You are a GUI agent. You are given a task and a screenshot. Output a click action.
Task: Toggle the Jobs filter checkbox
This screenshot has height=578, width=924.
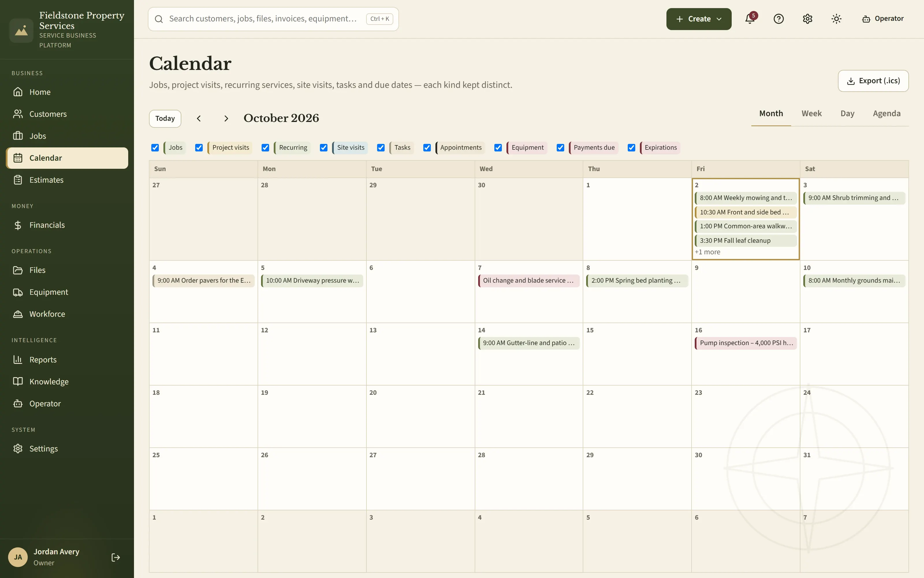click(x=155, y=148)
